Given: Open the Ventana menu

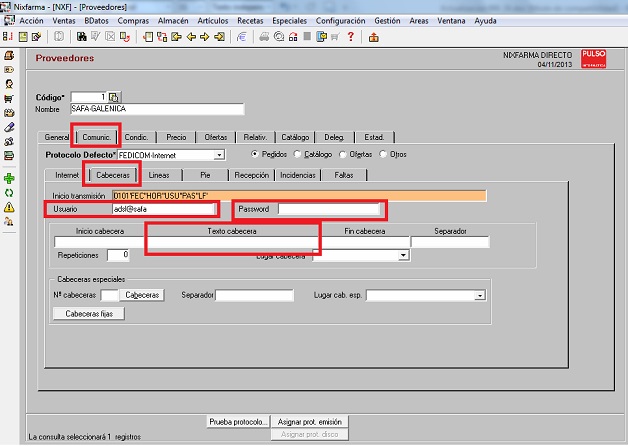Looking at the screenshot, I should point(451,21).
